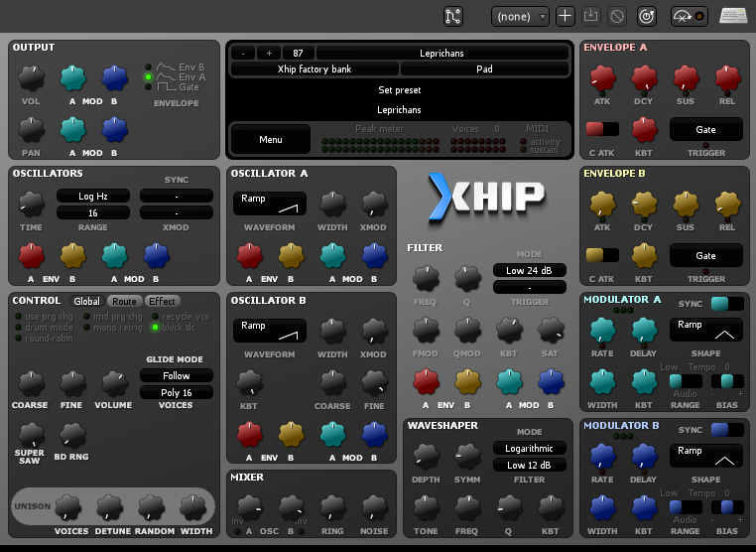Enable the drum mode option

tap(17, 327)
